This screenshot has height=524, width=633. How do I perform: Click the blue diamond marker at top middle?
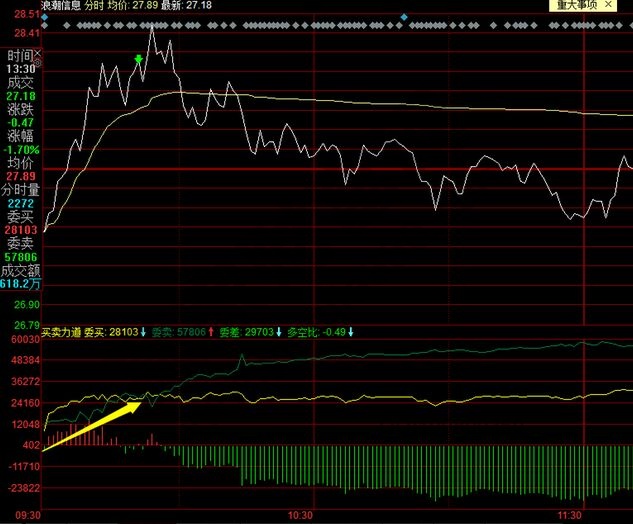[403, 17]
